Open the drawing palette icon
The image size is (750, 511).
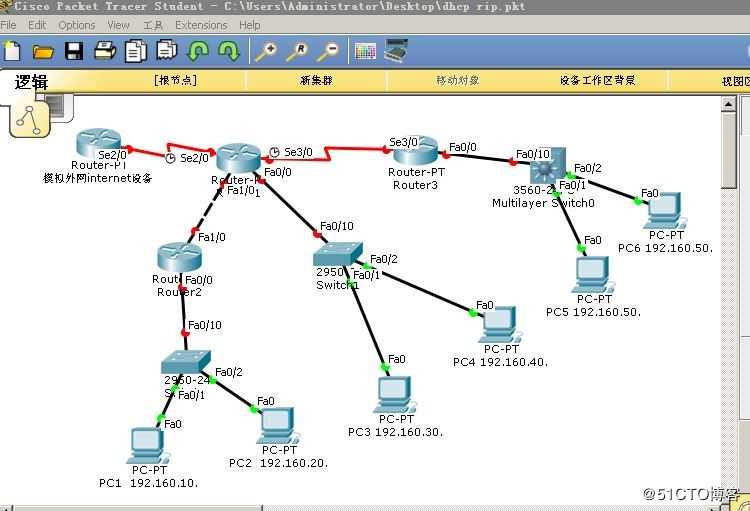point(365,51)
